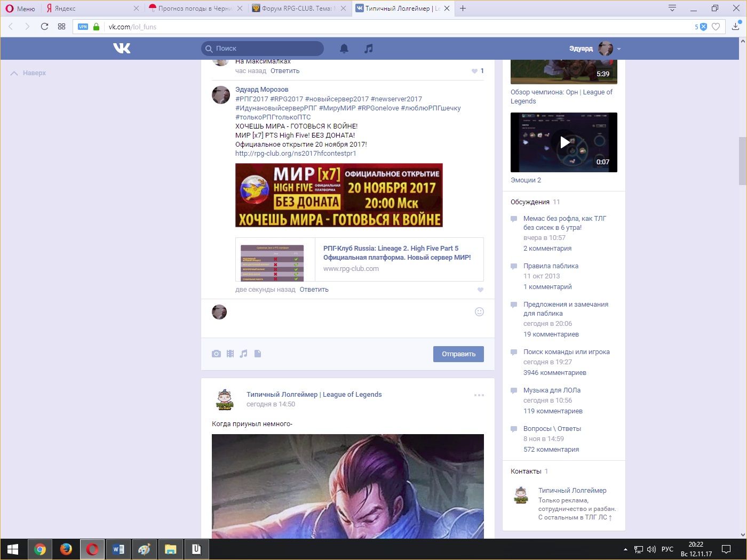Expand the Эдуард profile dropdown
This screenshot has width=747, height=560.
pos(619,49)
